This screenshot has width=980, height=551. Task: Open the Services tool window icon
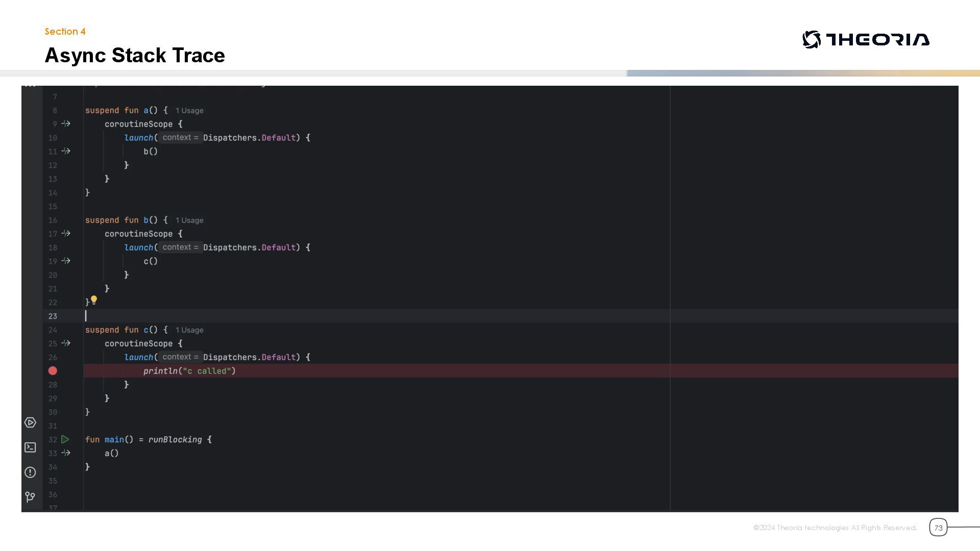[30, 422]
